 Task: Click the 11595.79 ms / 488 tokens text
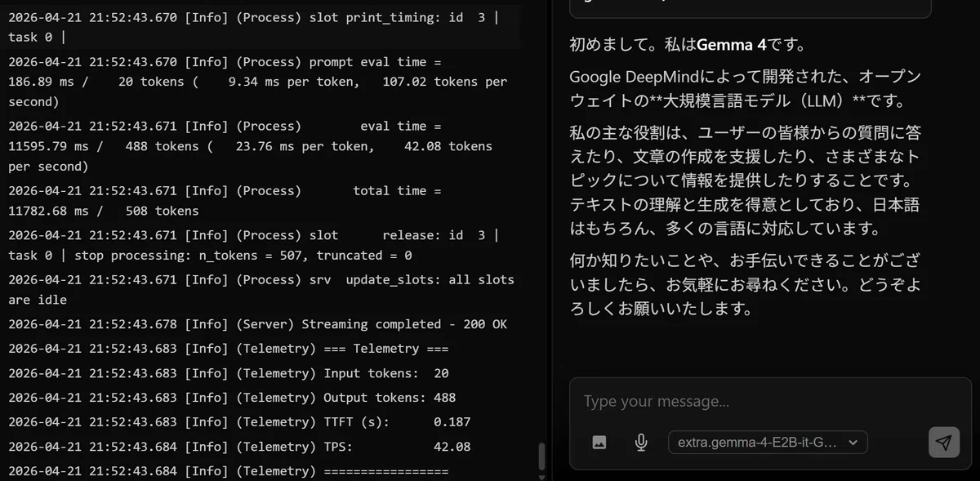(104, 146)
